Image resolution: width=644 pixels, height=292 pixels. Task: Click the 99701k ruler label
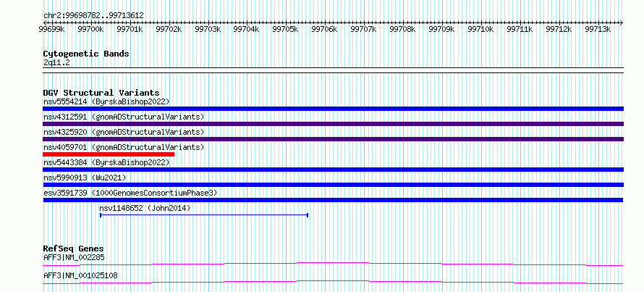(x=130, y=29)
